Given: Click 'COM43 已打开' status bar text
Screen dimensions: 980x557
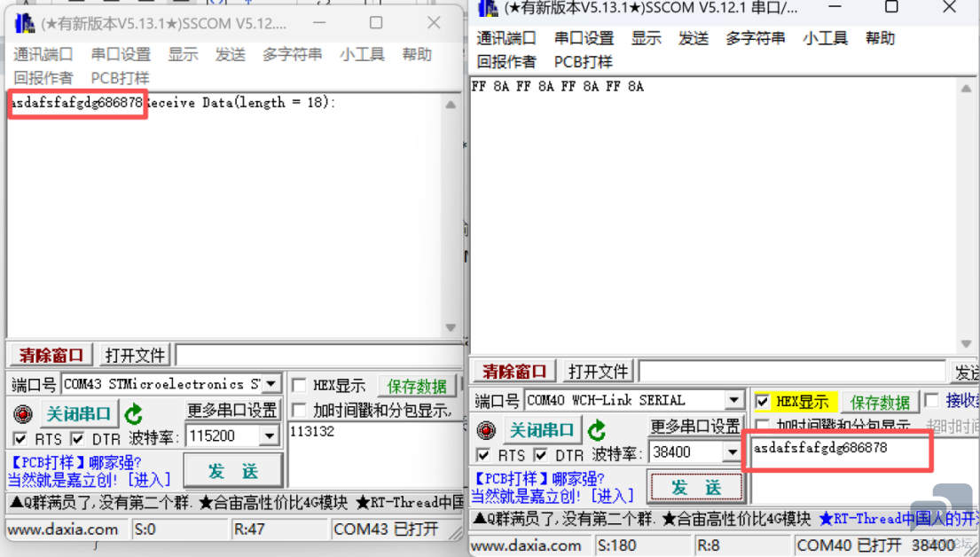Looking at the screenshot, I should 387,530.
